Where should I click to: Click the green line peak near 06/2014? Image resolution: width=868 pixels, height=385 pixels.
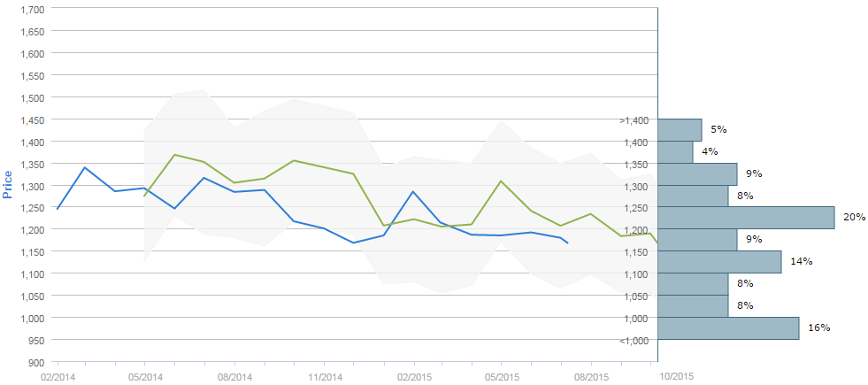pos(175,155)
